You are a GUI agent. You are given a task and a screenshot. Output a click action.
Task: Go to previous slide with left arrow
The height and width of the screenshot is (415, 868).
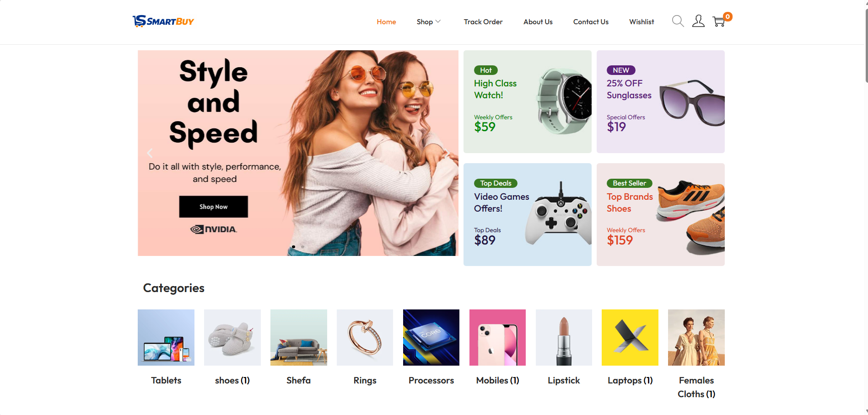coord(150,153)
